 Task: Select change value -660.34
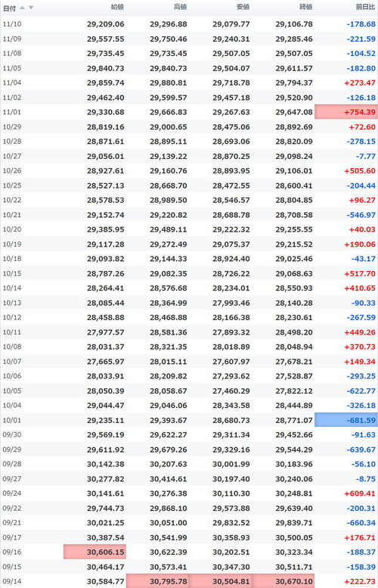tap(361, 523)
